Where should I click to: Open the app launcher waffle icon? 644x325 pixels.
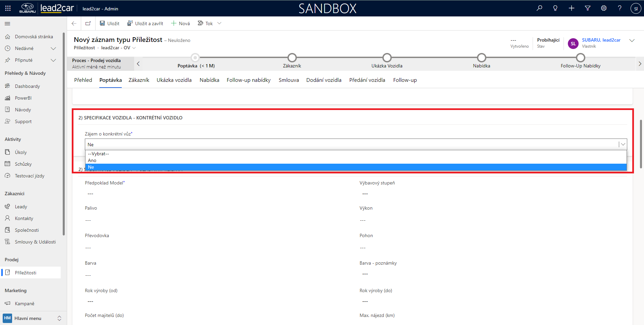(8, 8)
